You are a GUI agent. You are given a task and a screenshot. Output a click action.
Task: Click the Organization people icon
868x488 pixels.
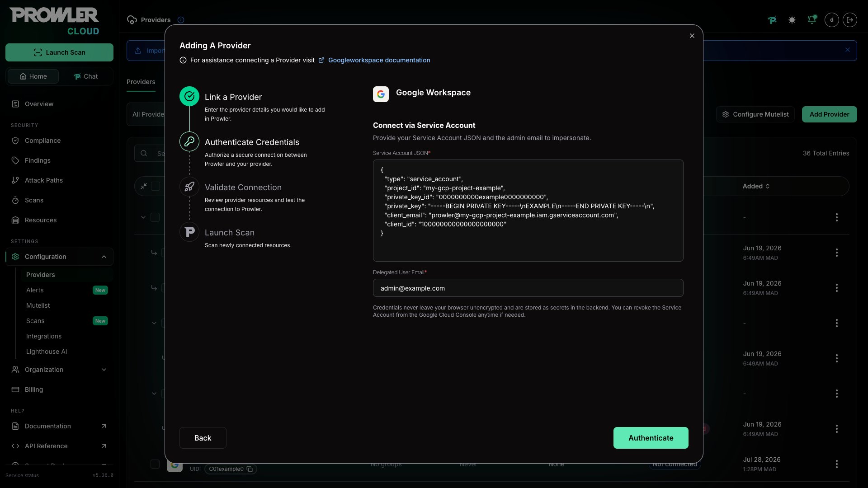15,370
